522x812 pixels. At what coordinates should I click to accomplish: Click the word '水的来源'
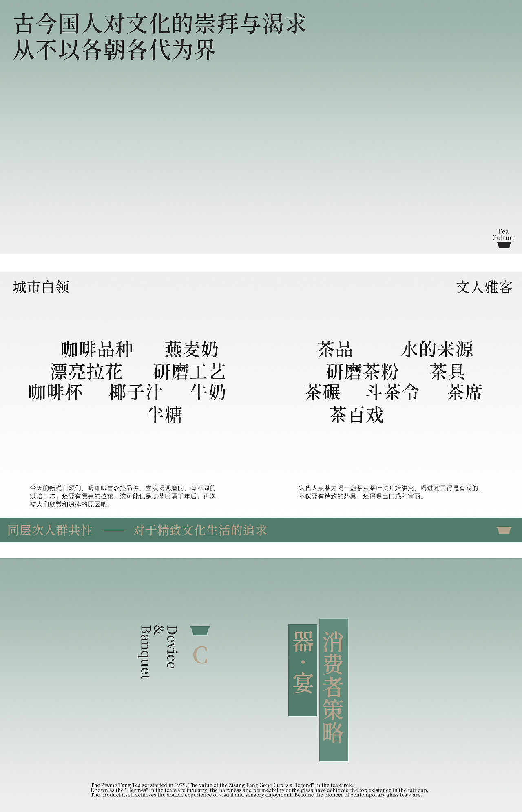(437, 350)
